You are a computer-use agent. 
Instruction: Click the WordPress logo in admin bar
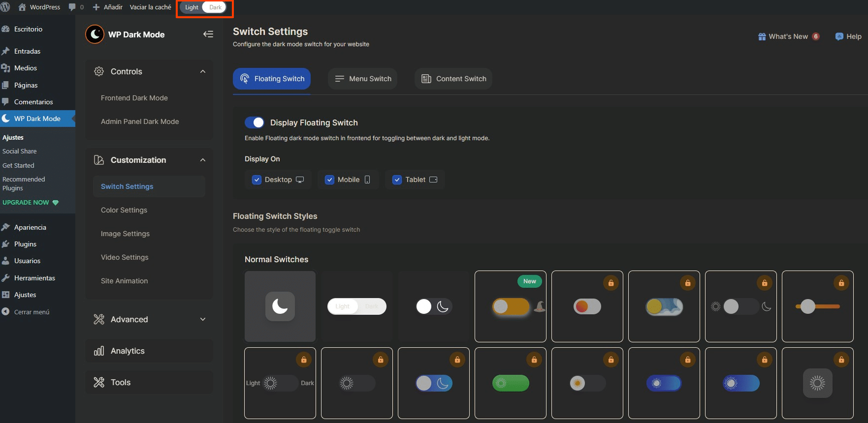pyautogui.click(x=5, y=7)
